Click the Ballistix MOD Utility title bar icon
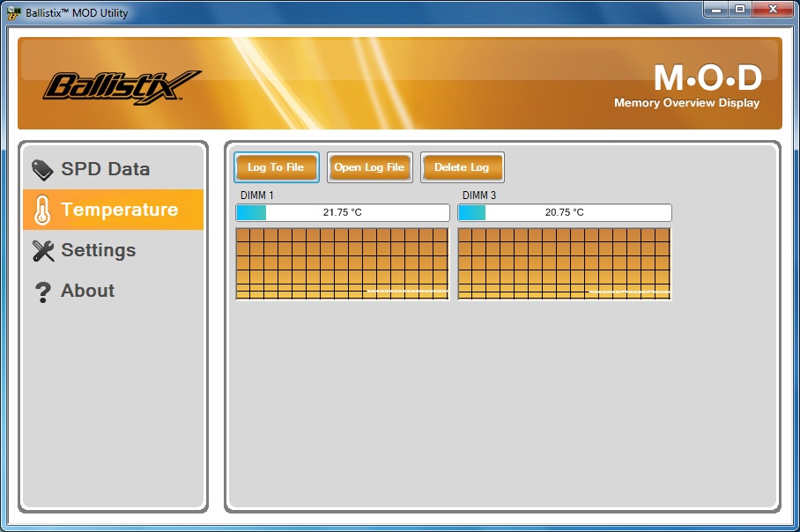This screenshot has width=800, height=532. [x=14, y=13]
